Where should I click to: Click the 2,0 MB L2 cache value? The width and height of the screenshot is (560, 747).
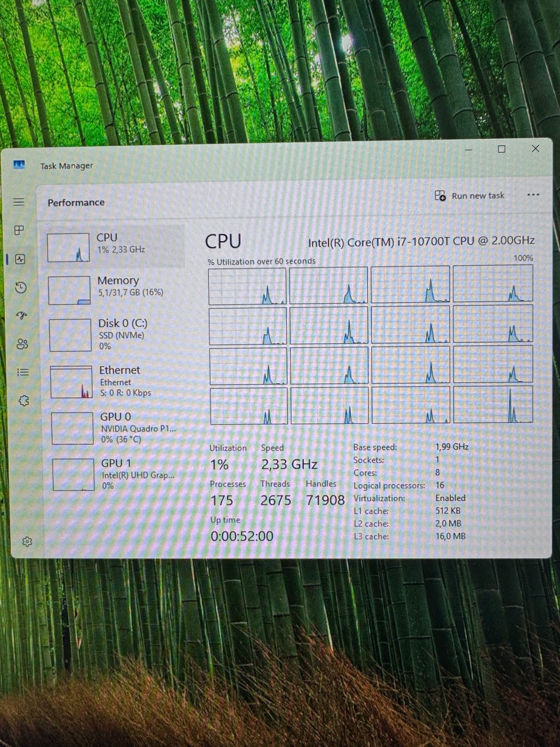(449, 523)
